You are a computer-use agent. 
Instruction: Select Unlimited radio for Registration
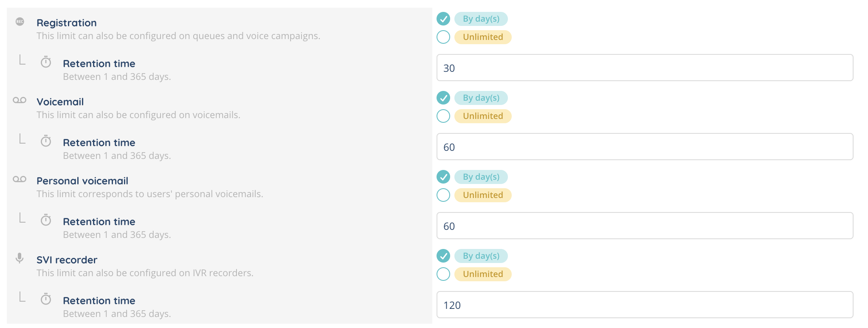443,37
